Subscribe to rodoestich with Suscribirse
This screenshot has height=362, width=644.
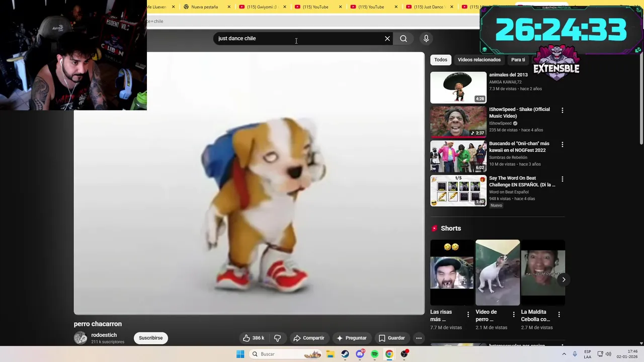(x=151, y=338)
